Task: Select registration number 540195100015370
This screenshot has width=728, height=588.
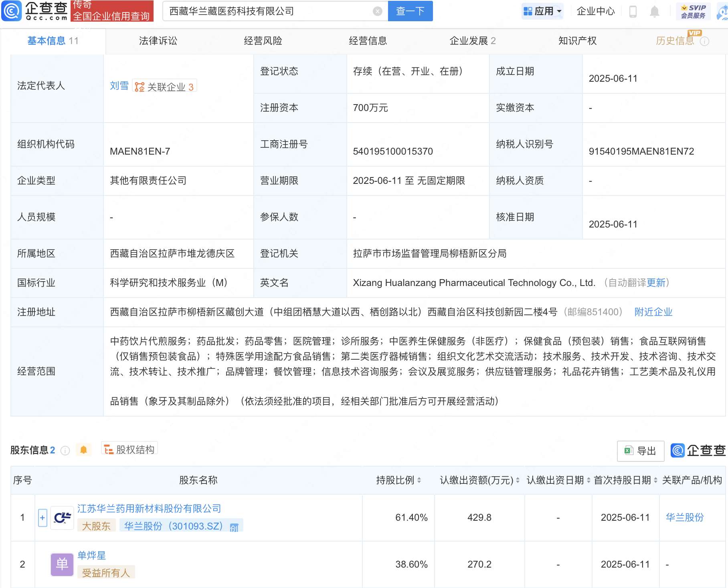Action: coord(393,151)
